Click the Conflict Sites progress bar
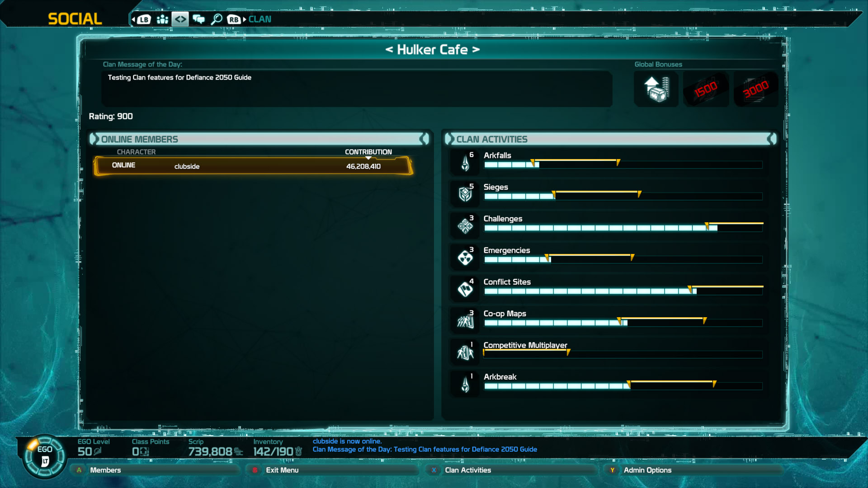Image resolution: width=868 pixels, height=488 pixels. click(x=623, y=291)
